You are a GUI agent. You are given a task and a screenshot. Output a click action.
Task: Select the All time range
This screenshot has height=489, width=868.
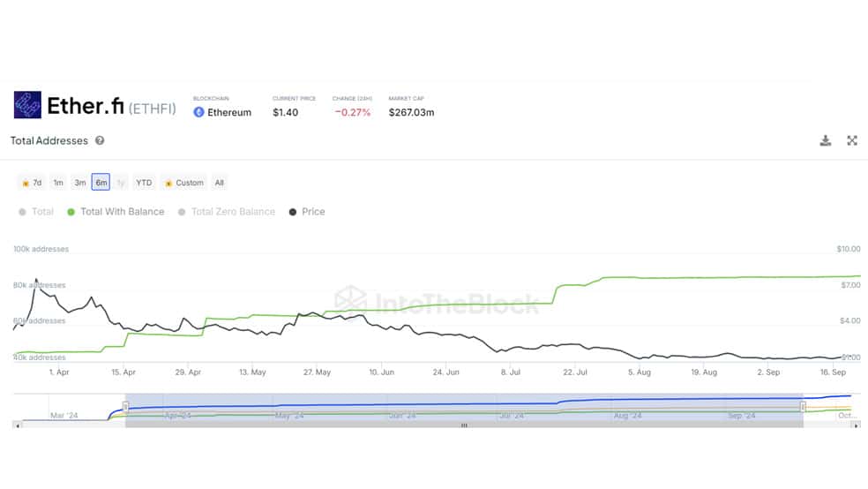point(220,183)
